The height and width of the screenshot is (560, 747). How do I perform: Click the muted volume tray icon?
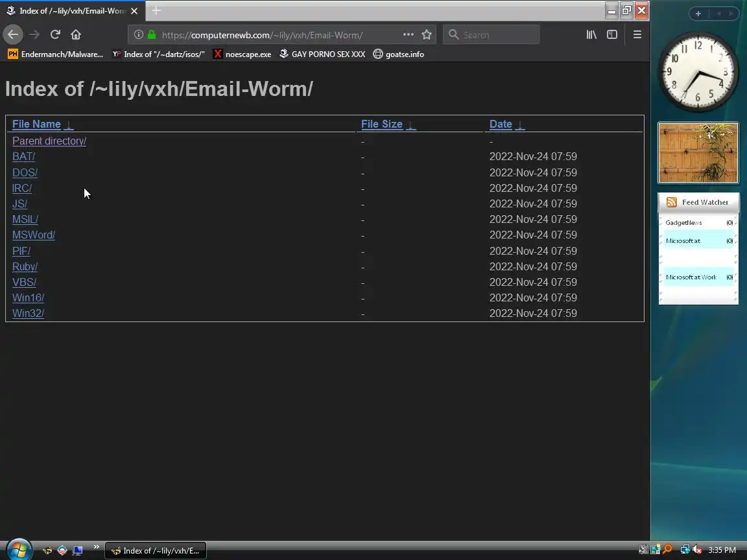tap(697, 550)
